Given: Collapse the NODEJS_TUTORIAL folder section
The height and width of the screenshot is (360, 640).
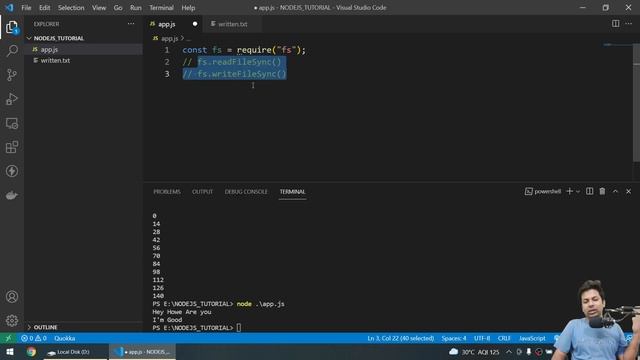Looking at the screenshot, I should pos(83,38).
